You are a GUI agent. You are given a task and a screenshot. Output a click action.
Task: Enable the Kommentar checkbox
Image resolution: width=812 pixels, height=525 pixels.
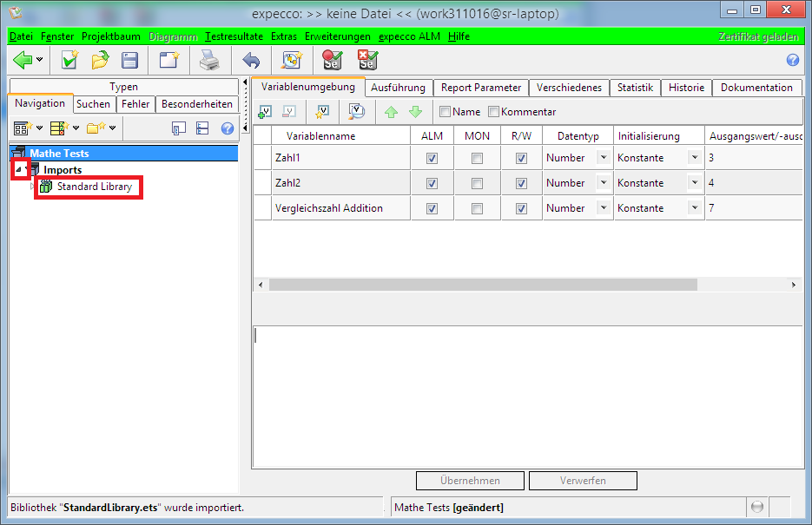(494, 112)
